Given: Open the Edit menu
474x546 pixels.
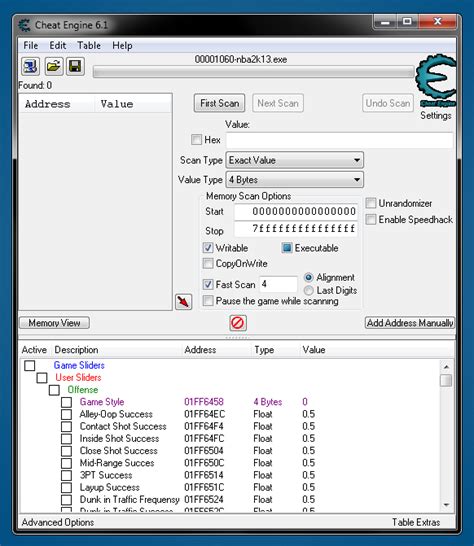Looking at the screenshot, I should click(x=57, y=46).
